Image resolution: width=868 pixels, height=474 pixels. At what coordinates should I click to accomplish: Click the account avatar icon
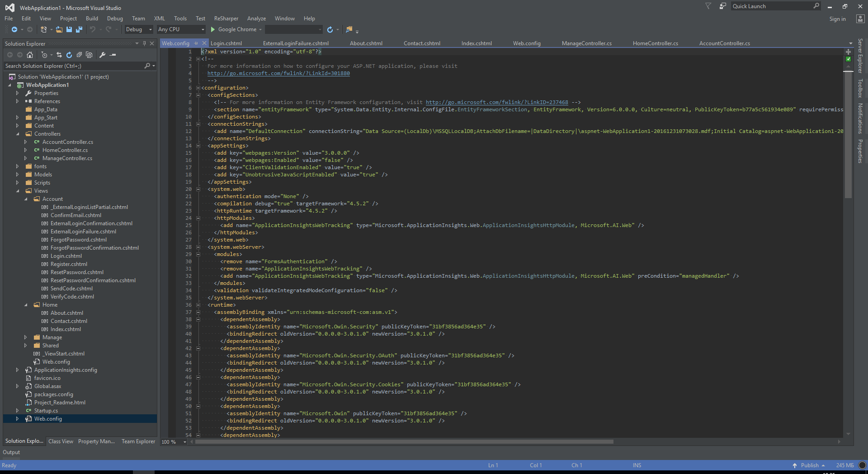[x=860, y=19]
